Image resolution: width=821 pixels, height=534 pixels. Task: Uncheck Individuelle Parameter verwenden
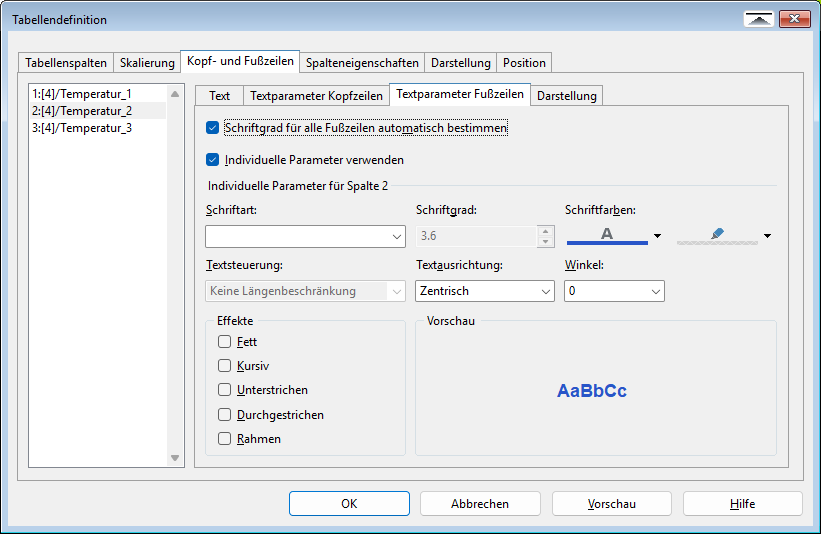(212, 159)
